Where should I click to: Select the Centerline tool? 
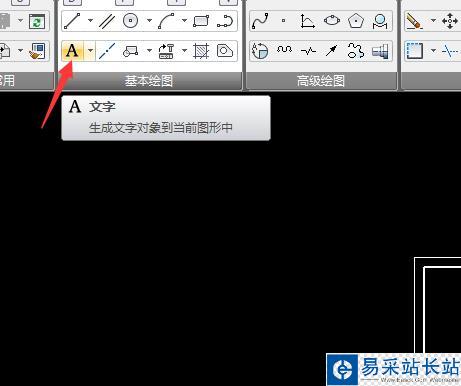107,51
